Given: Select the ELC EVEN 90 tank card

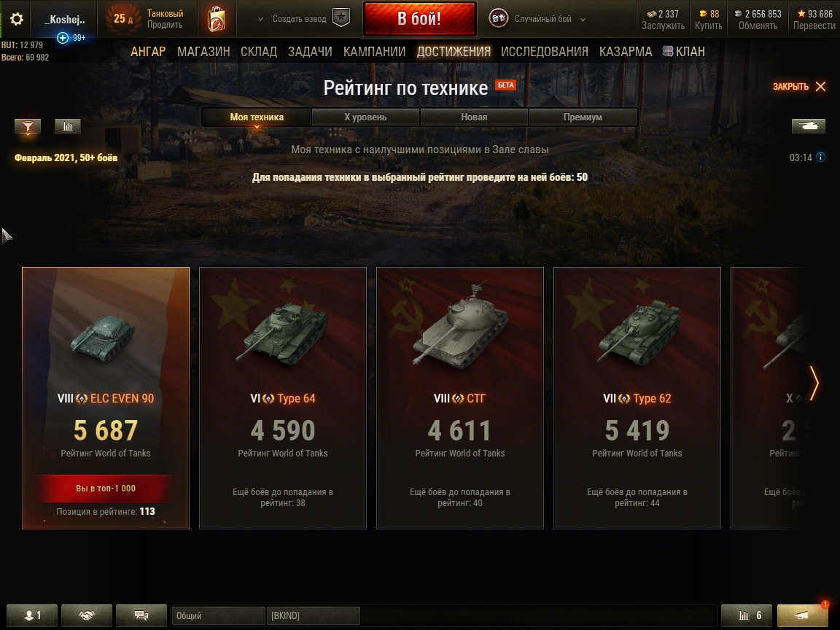Looking at the screenshot, I should point(106,398).
